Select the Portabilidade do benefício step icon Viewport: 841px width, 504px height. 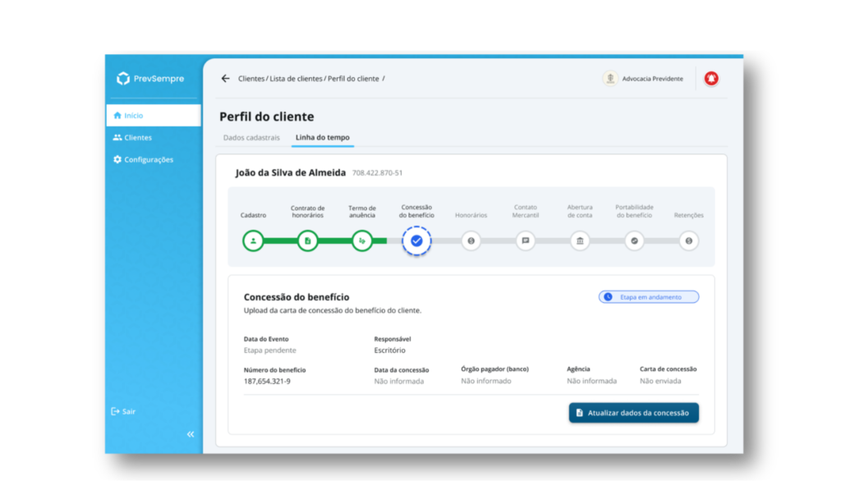(634, 241)
